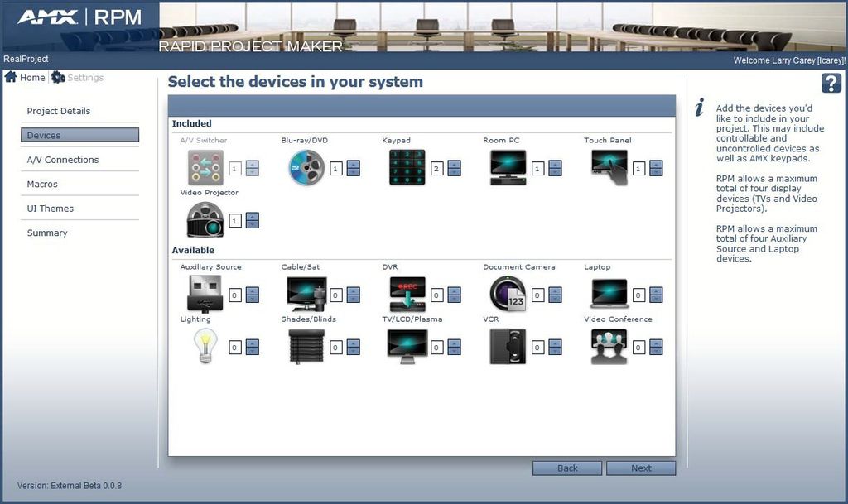Image resolution: width=848 pixels, height=504 pixels.
Task: Click the DVR recorder icon
Action: [x=407, y=295]
